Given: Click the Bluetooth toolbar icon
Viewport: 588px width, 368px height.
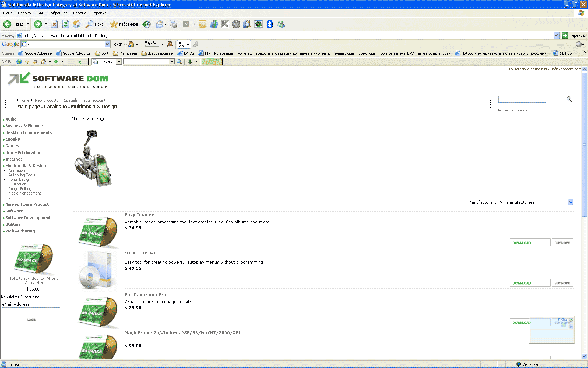Looking at the screenshot, I should click(269, 24).
